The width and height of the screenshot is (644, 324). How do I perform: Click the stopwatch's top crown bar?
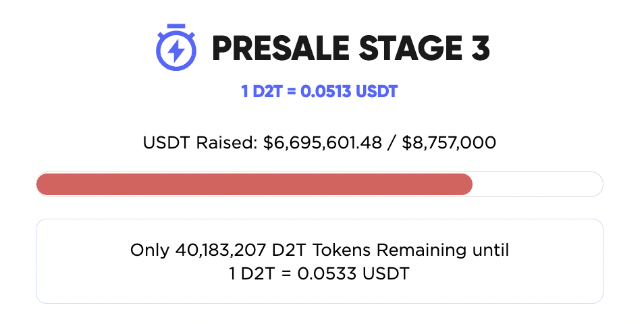pos(176,26)
